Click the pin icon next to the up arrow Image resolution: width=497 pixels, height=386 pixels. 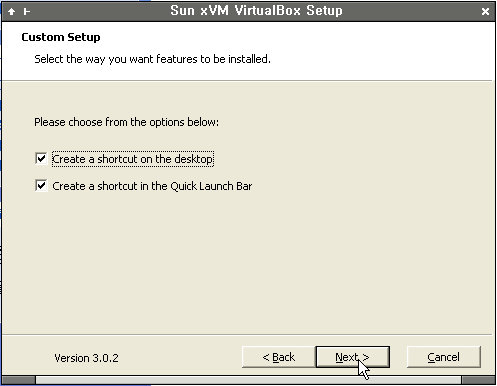27,12
